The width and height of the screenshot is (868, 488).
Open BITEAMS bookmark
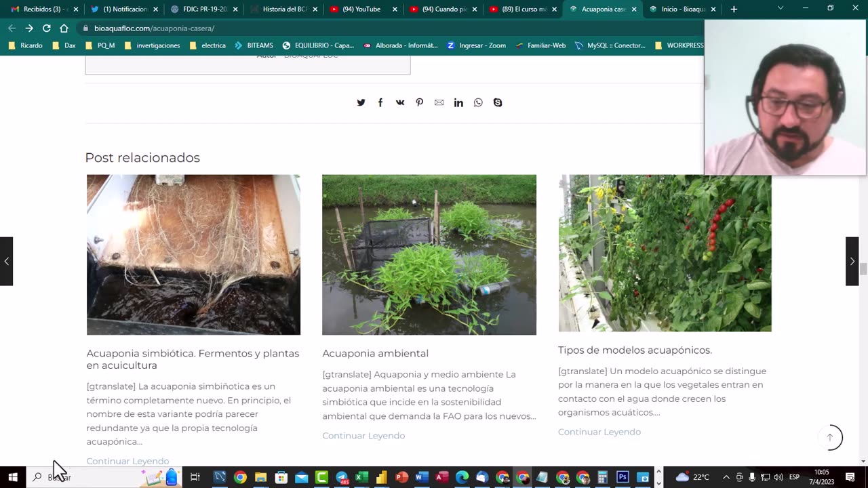(x=254, y=45)
